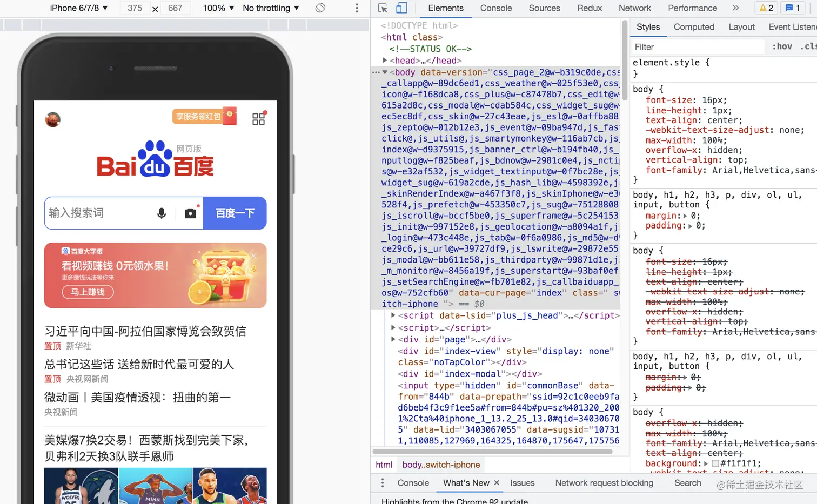Viewport: 817px width, 504px height.
Task: Rotate the device viewport orientation
Action: click(320, 8)
